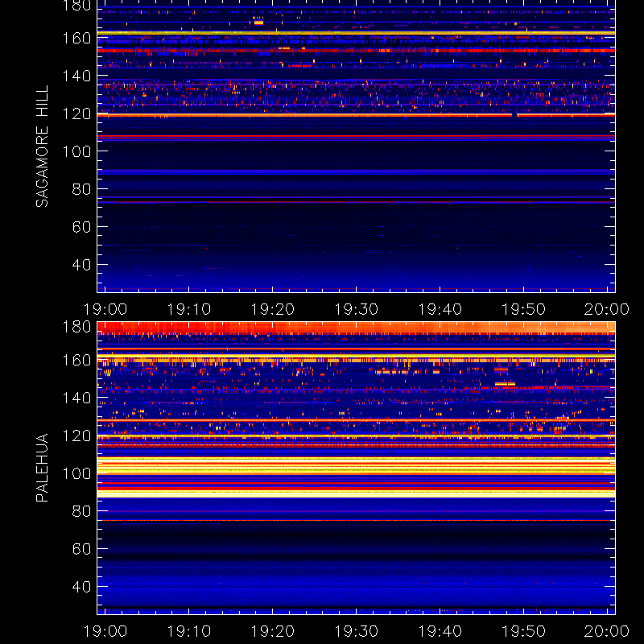Click 19:30 time label under Sagamore Hill plot

(x=356, y=309)
